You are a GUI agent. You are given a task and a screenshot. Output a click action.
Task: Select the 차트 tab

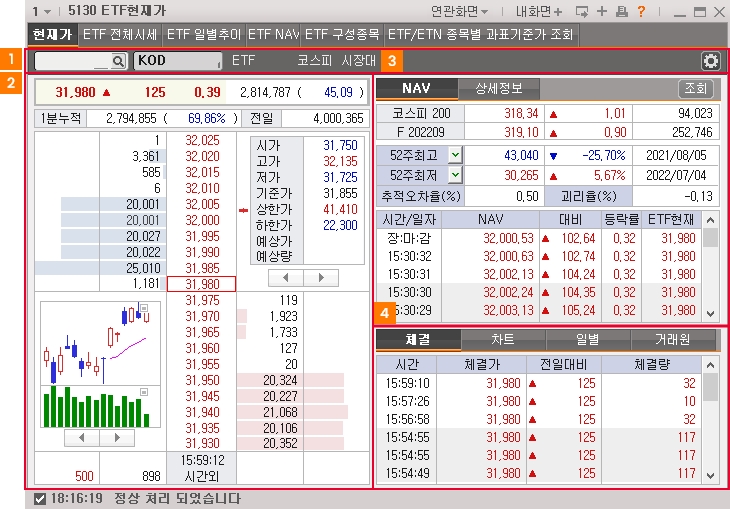click(x=503, y=339)
